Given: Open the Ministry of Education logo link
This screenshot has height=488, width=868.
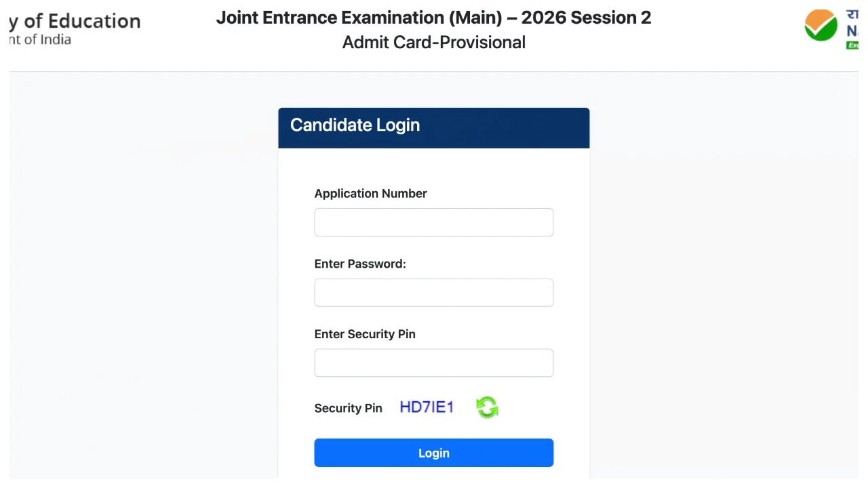Looking at the screenshot, I should (75, 22).
